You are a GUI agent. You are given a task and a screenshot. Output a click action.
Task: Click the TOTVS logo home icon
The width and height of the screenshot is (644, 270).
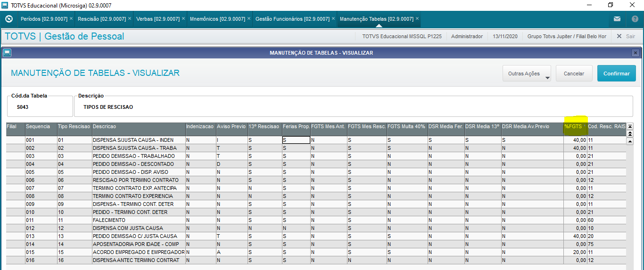pos(8,19)
